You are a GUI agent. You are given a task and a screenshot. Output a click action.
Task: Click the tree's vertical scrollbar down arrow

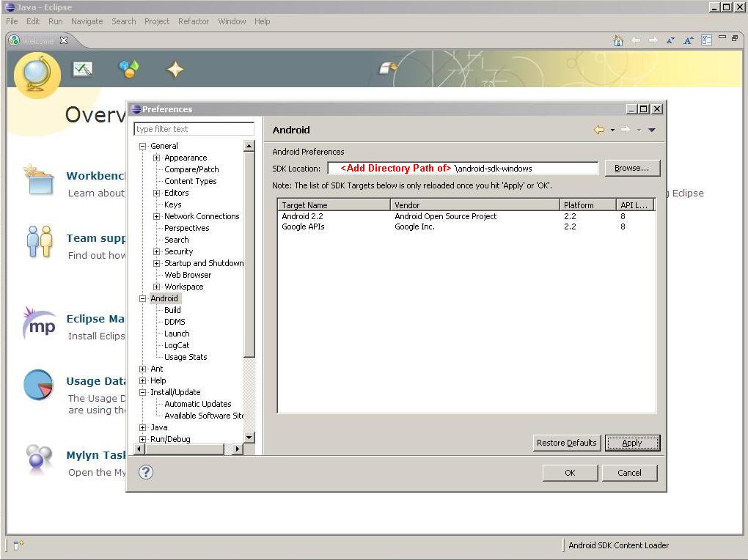coord(249,437)
